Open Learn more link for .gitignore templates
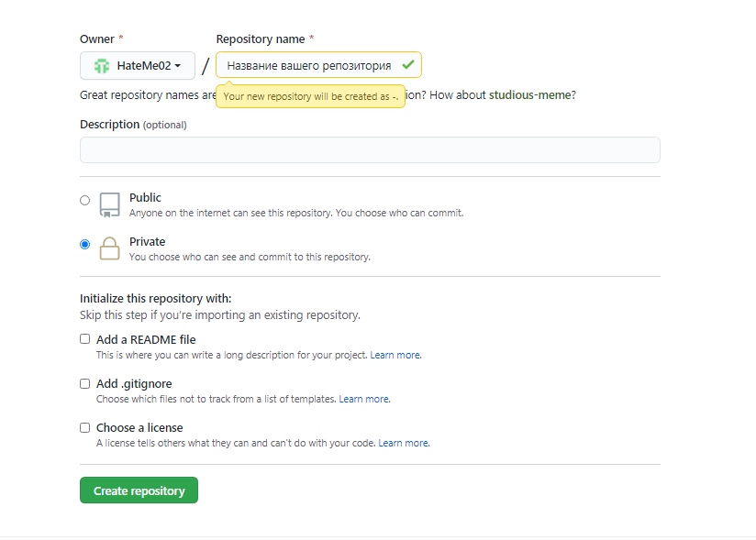 tap(364, 399)
